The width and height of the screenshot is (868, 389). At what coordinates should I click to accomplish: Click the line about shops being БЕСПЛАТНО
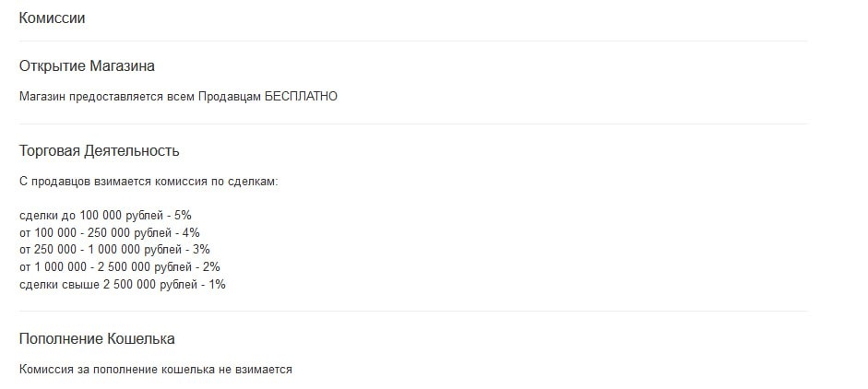coord(178,97)
